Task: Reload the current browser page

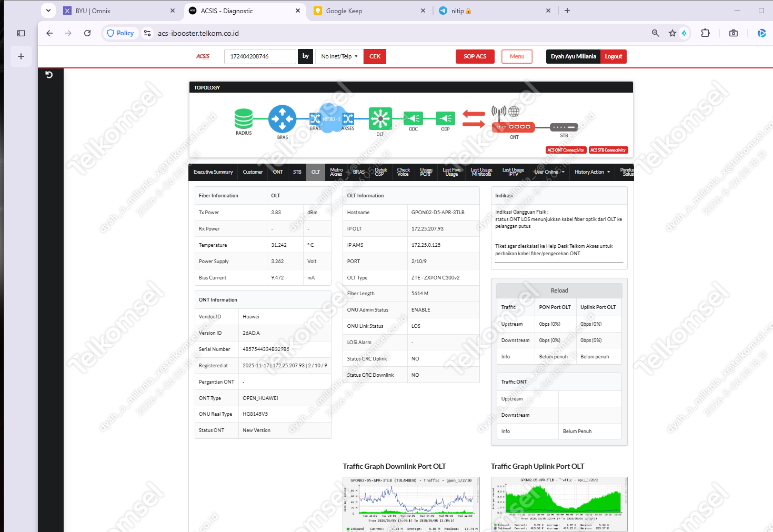Action: (87, 33)
